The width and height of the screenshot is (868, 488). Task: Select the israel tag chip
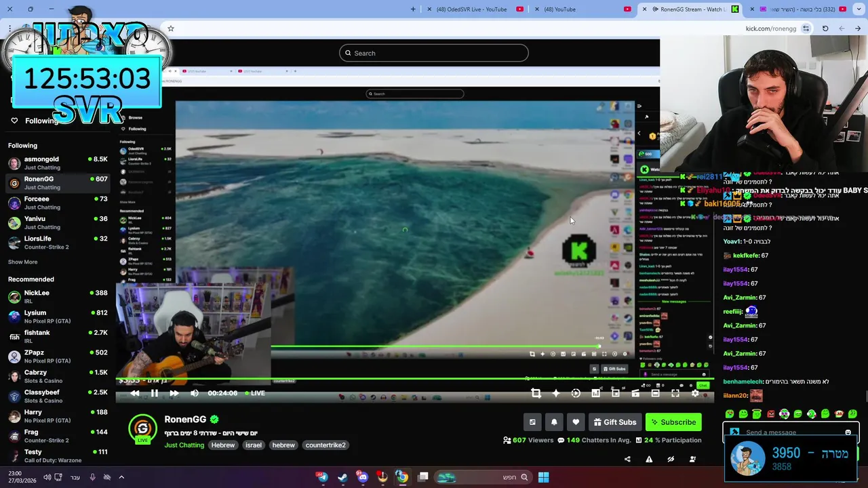pyautogui.click(x=254, y=445)
